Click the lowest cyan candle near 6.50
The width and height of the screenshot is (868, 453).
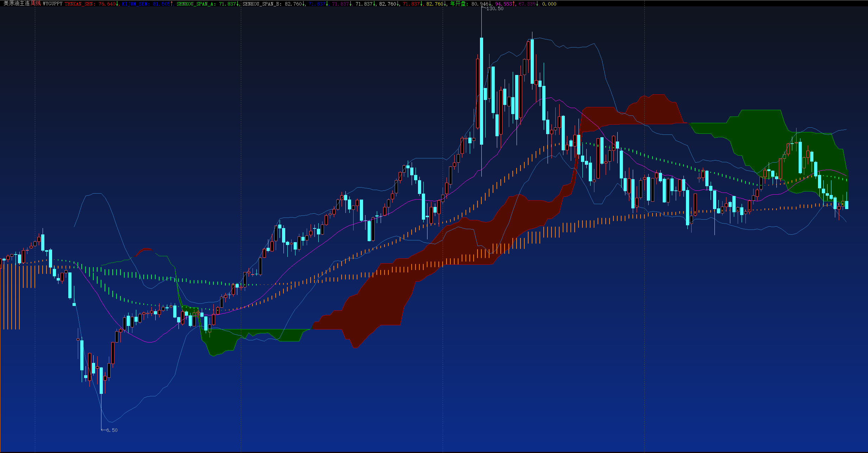pos(101,380)
